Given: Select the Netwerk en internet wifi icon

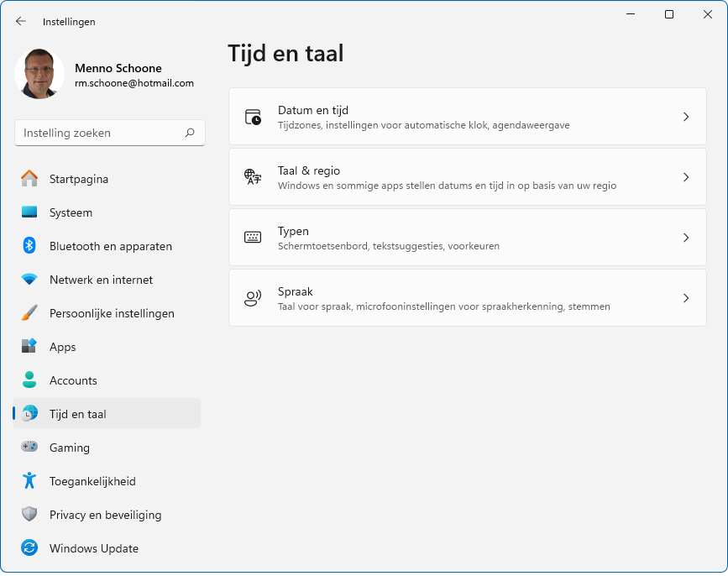Looking at the screenshot, I should (x=29, y=280).
